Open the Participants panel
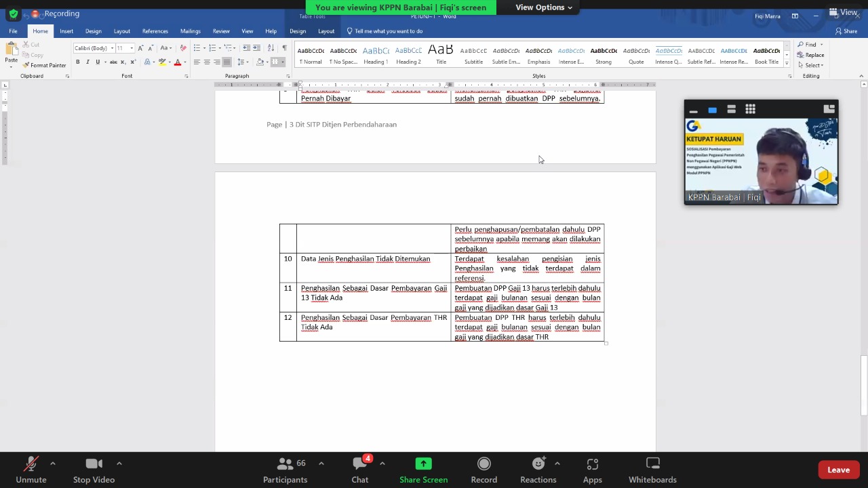Screen dimensions: 868x488 285,470
